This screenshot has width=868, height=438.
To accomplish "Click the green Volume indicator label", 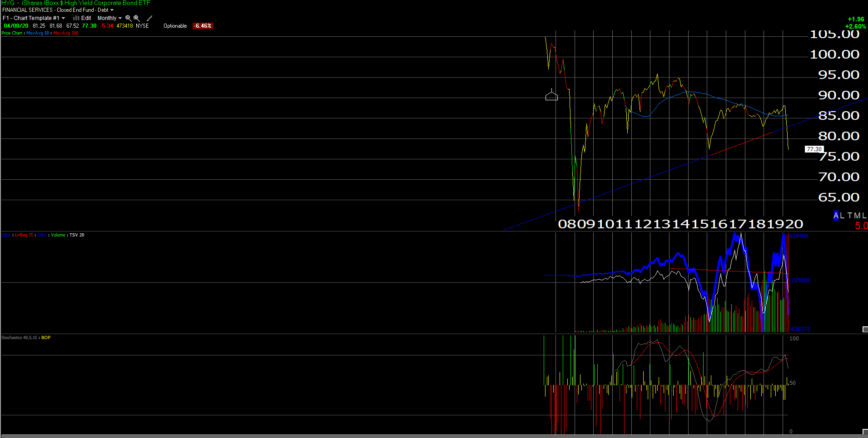I will [x=58, y=235].
